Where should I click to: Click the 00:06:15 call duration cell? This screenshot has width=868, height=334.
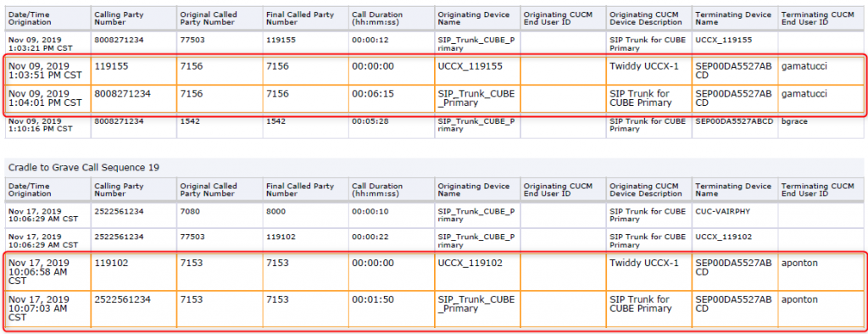point(392,98)
